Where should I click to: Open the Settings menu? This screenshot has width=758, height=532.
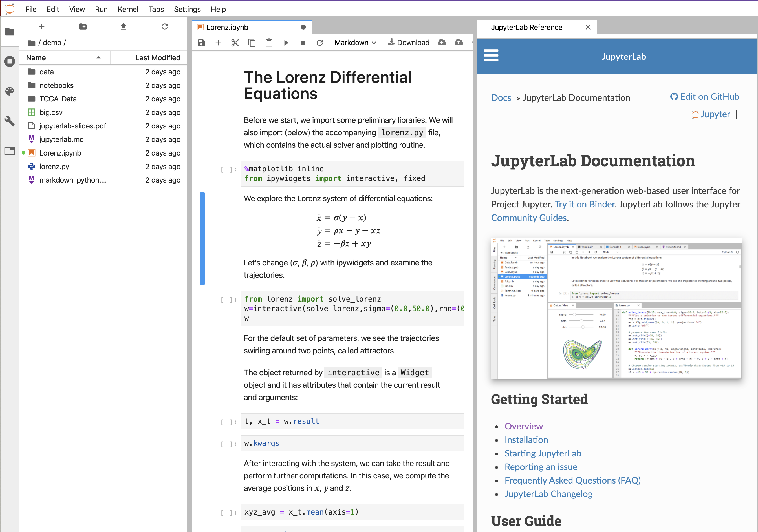point(187,9)
